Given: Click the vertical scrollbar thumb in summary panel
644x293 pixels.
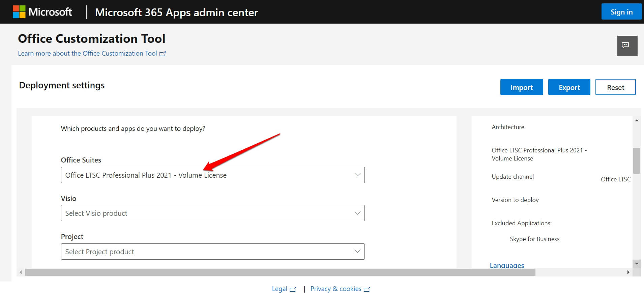Looking at the screenshot, I should [x=637, y=160].
